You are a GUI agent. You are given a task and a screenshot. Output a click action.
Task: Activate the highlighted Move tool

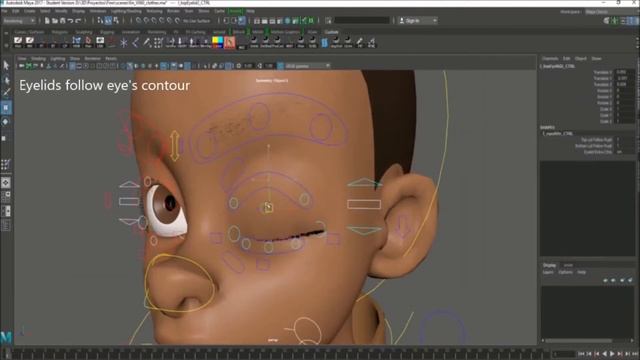[x=6, y=107]
